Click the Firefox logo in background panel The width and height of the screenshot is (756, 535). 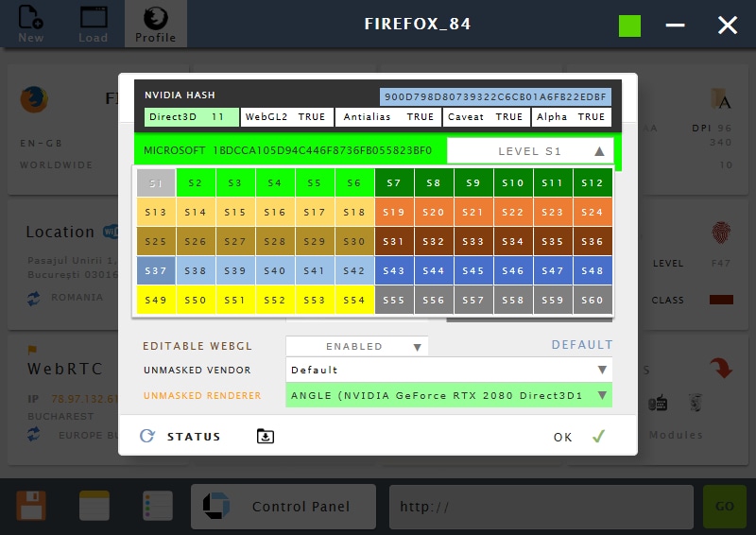point(34,99)
